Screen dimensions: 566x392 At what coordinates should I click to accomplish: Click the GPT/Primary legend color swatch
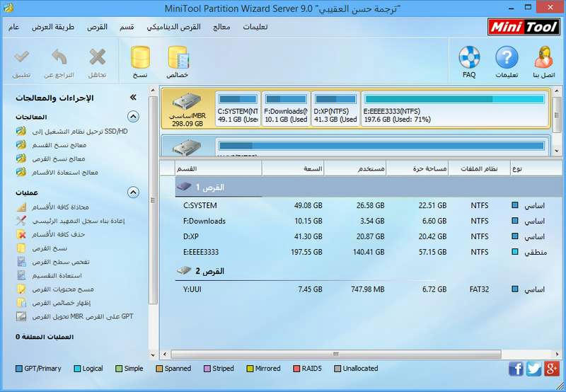[x=19, y=369]
